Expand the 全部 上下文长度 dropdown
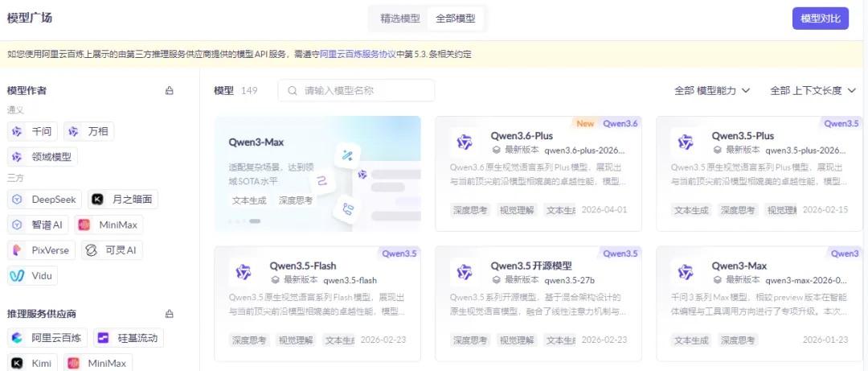The height and width of the screenshot is (371, 868). (x=813, y=90)
